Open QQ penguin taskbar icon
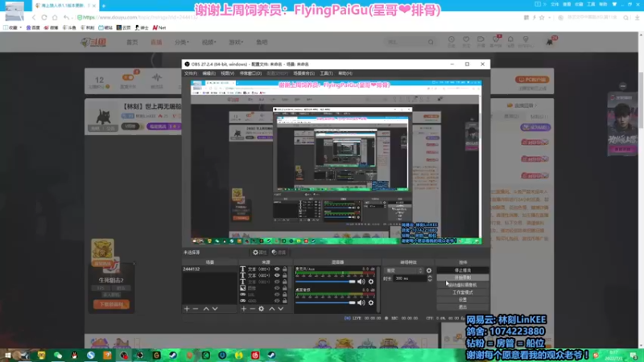The image size is (644, 362). [x=74, y=355]
